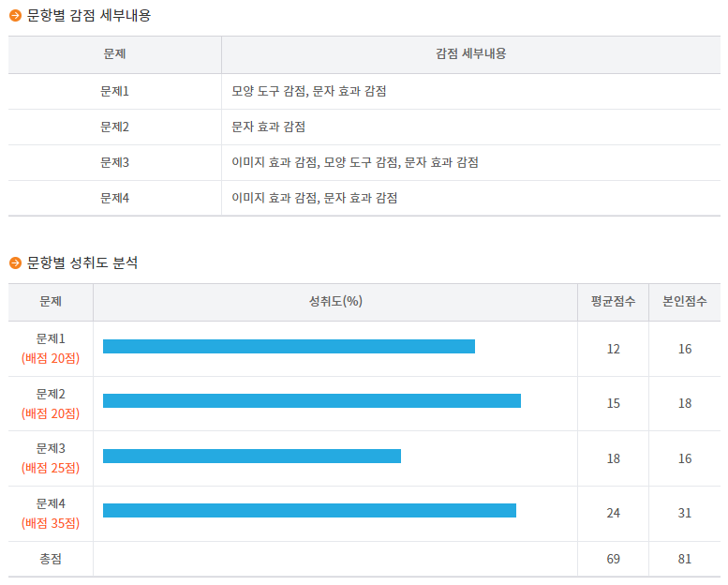
Task: Click the 문제 header in the deduction table
Action: tap(114, 53)
